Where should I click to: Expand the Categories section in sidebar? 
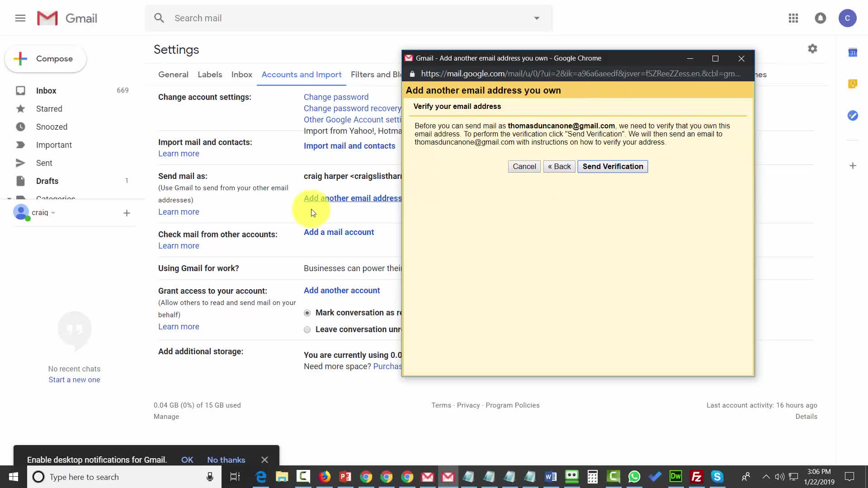point(9,198)
